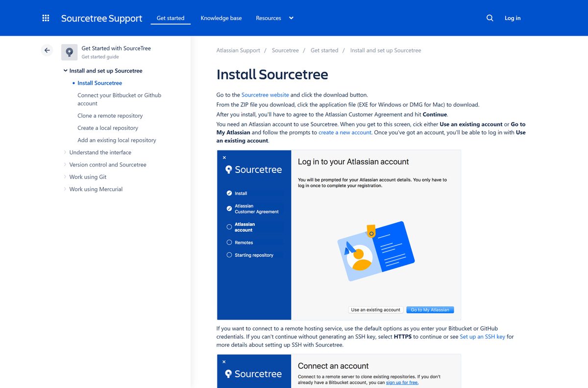588x388 pixels.
Task: Follow the sign up for free link
Action: [x=402, y=383]
